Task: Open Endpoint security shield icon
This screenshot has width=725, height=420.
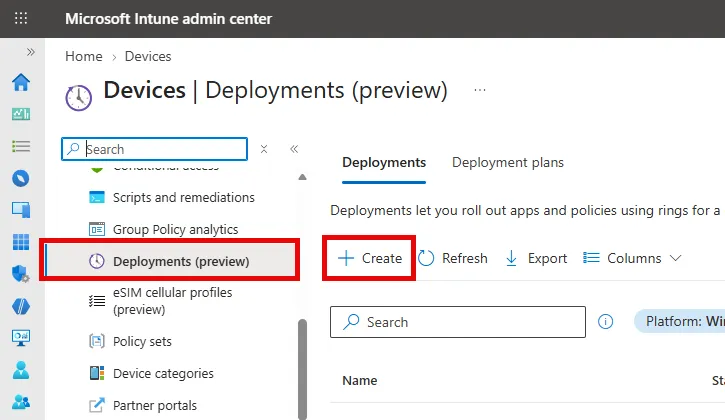Action: (x=21, y=274)
